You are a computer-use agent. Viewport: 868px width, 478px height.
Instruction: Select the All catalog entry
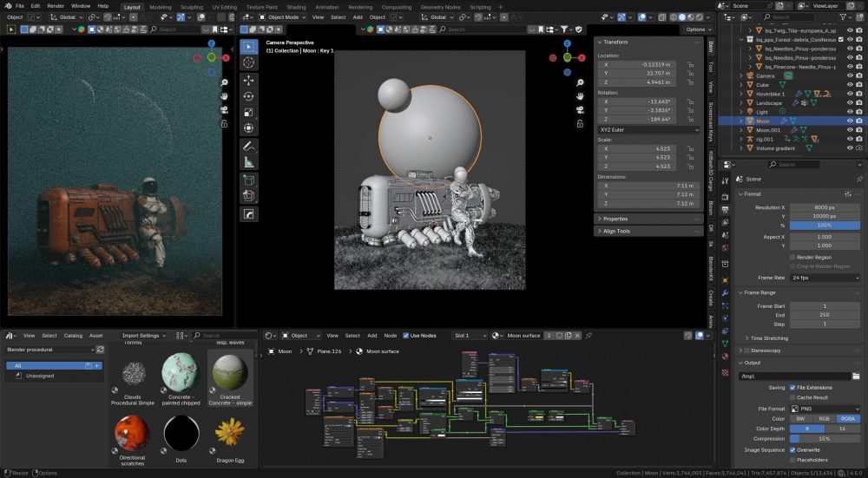coord(54,366)
